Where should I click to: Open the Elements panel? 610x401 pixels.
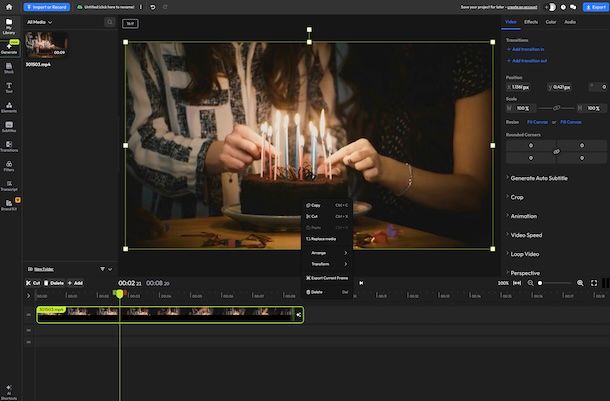[x=9, y=106]
